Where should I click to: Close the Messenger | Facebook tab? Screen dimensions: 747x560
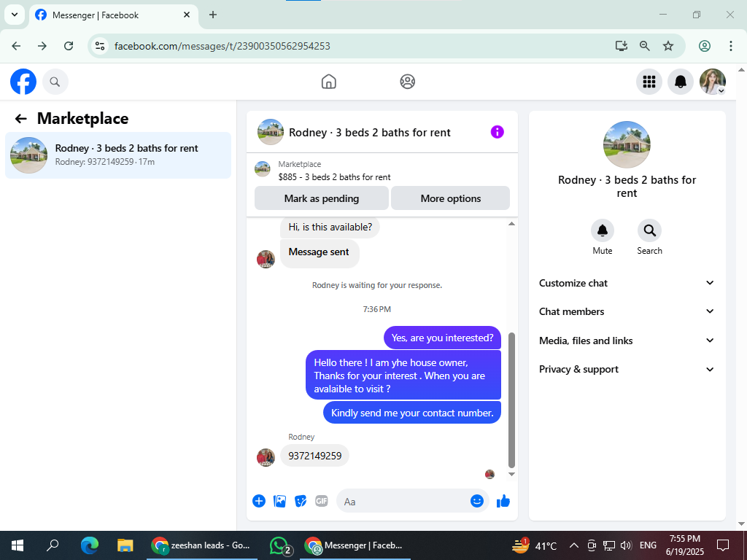[187, 15]
